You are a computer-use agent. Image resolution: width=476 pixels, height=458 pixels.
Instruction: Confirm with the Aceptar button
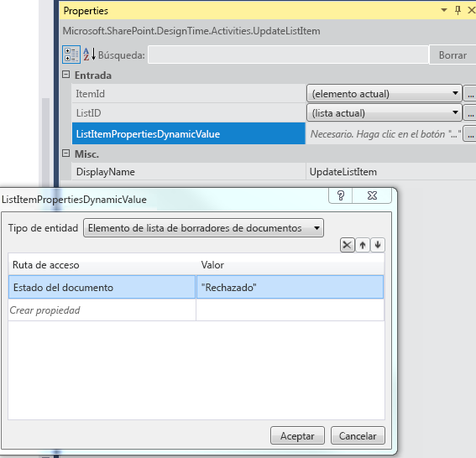(297, 435)
